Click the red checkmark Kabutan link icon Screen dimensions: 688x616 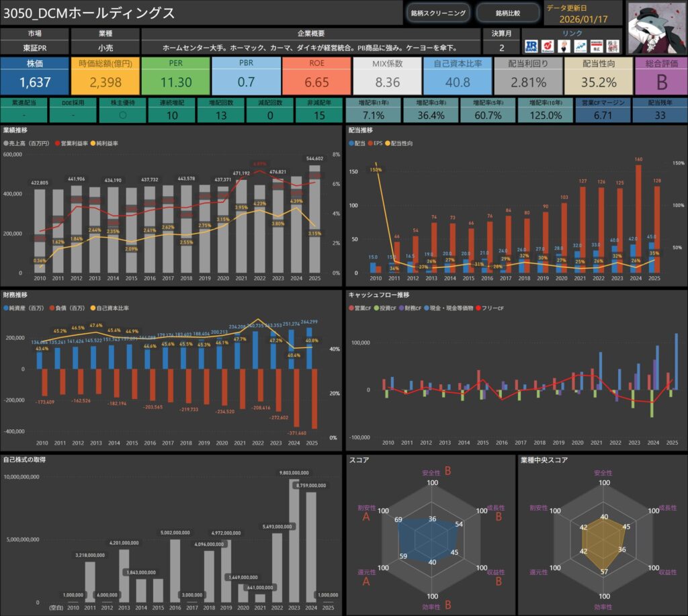tap(548, 46)
